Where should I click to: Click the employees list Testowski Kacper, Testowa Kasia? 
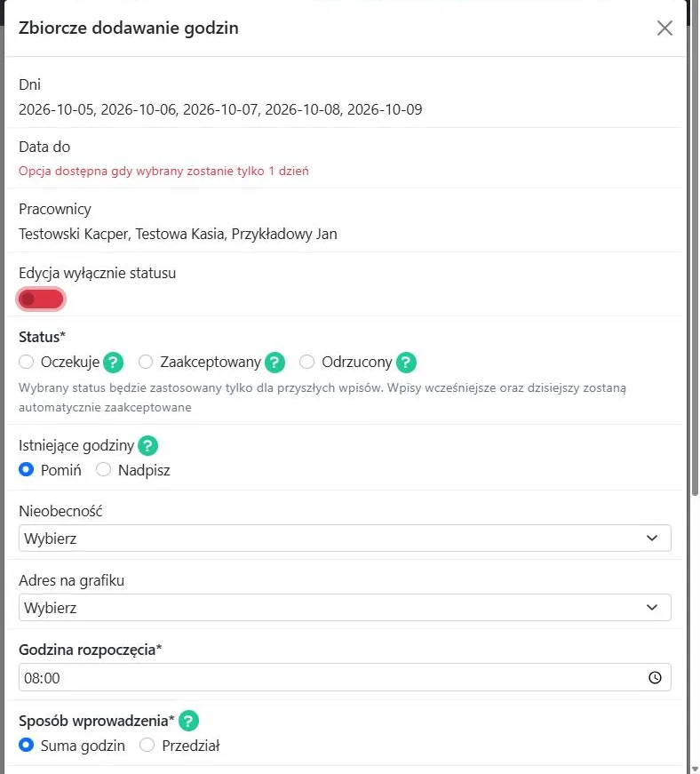pos(178,234)
